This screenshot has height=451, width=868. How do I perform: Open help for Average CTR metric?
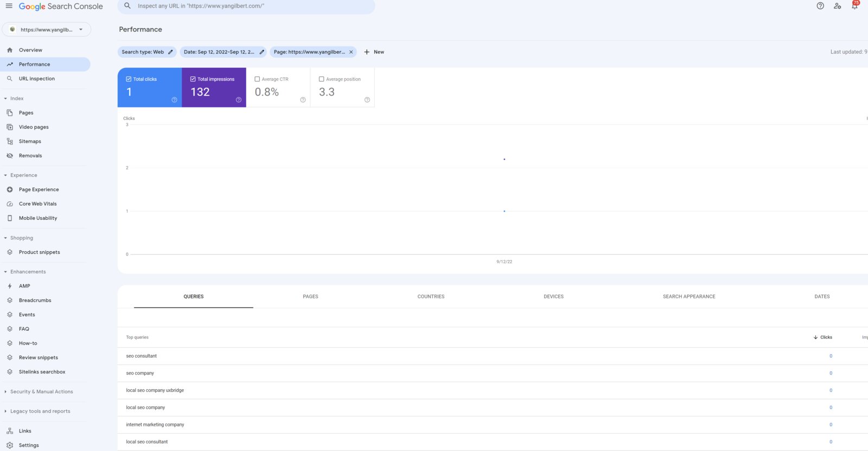pyautogui.click(x=303, y=100)
